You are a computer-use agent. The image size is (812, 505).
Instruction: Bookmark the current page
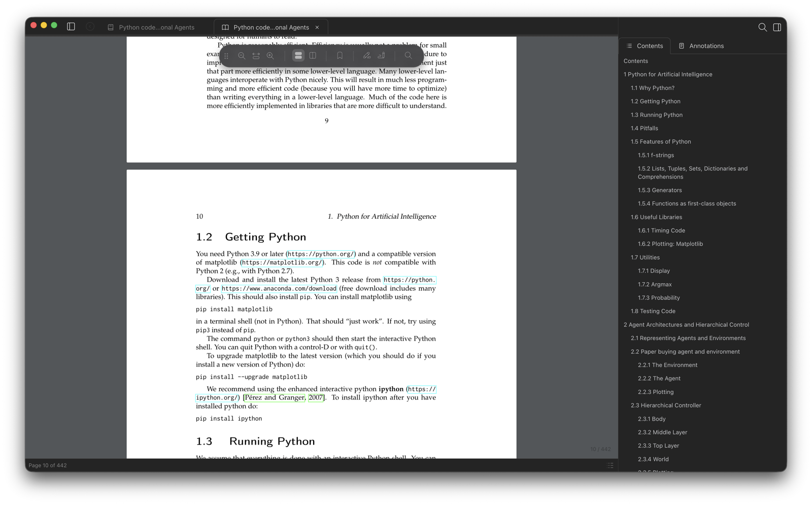340,56
